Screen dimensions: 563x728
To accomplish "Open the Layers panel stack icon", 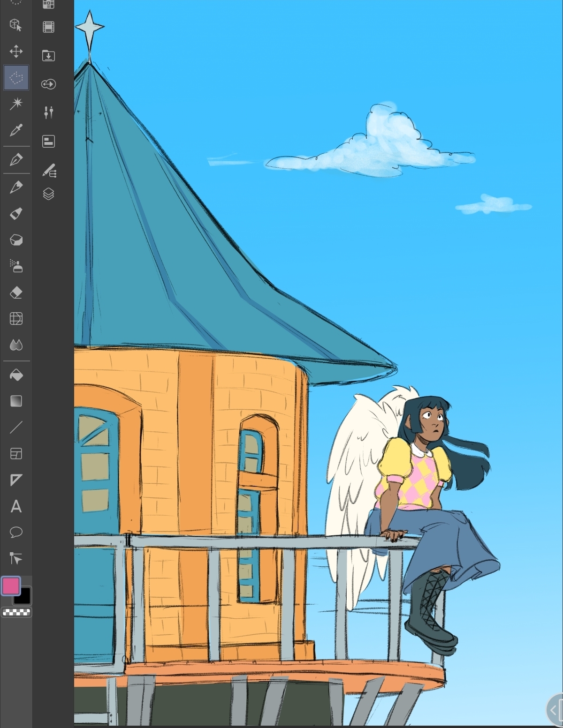I will (x=48, y=194).
